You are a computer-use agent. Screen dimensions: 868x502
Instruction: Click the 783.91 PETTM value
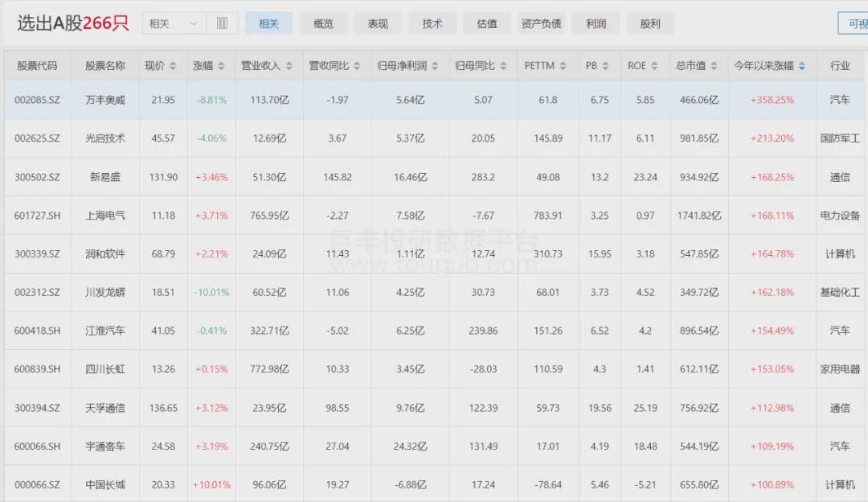coord(548,215)
